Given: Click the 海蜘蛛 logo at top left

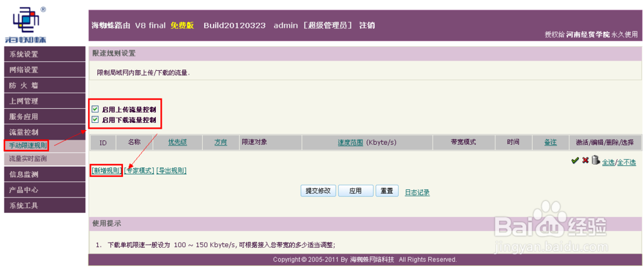Looking at the screenshot, I should coord(26,24).
